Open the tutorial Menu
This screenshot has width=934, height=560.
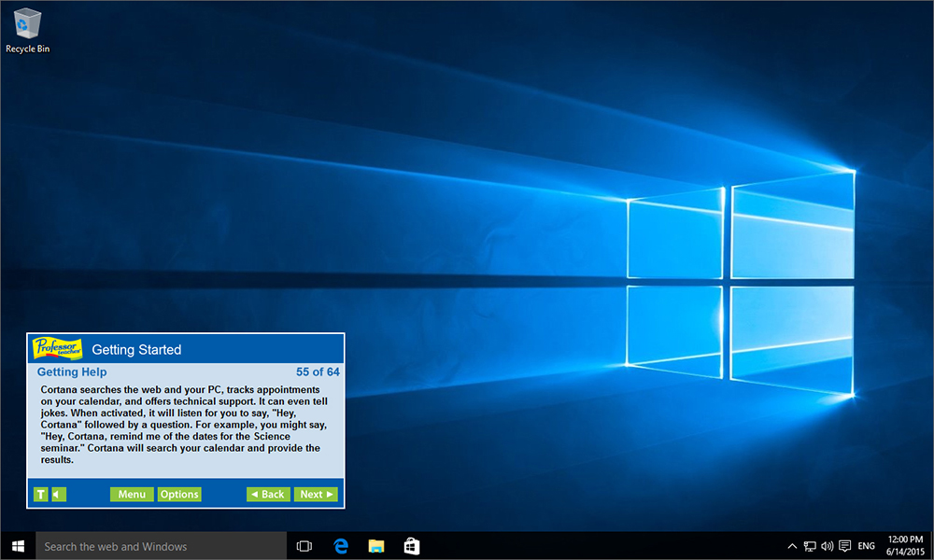click(x=131, y=494)
